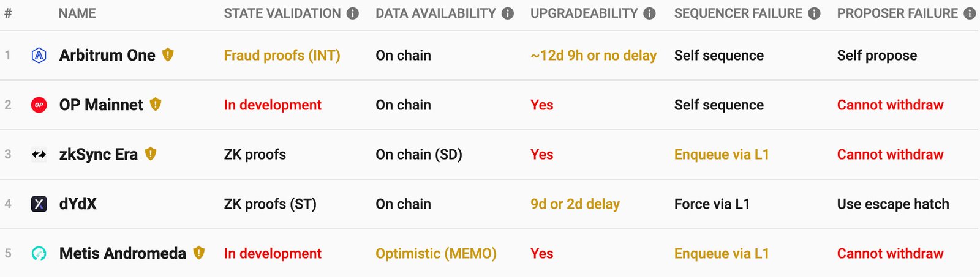Open the Arbitrum One project link
Screen dimensions: 980x277
coord(107,56)
